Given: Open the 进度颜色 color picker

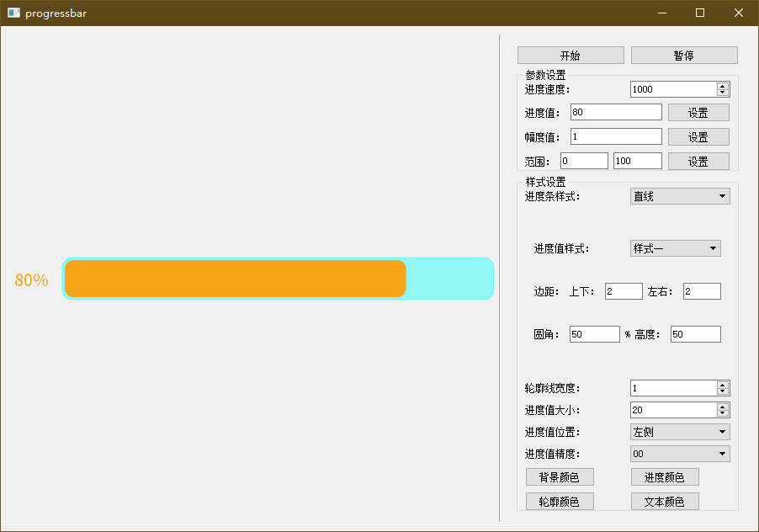Looking at the screenshot, I should click(664, 476).
